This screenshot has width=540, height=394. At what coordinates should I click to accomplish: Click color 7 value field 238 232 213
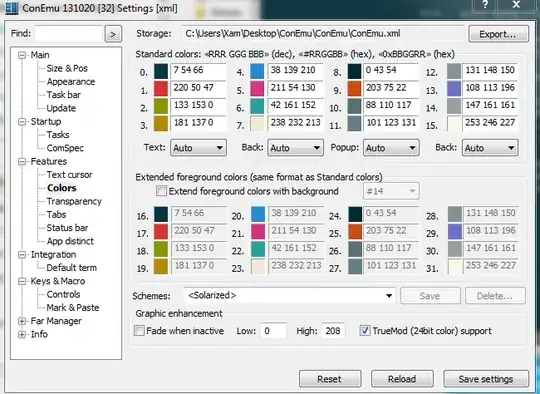[x=295, y=123]
